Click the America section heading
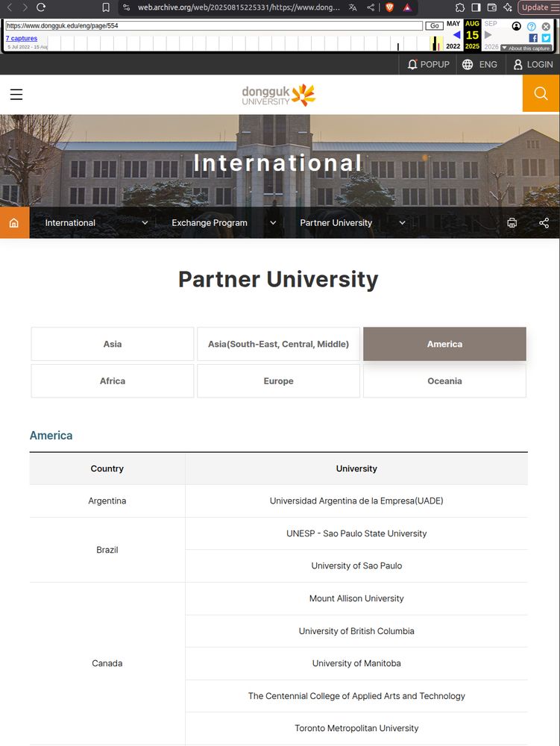 coord(51,436)
